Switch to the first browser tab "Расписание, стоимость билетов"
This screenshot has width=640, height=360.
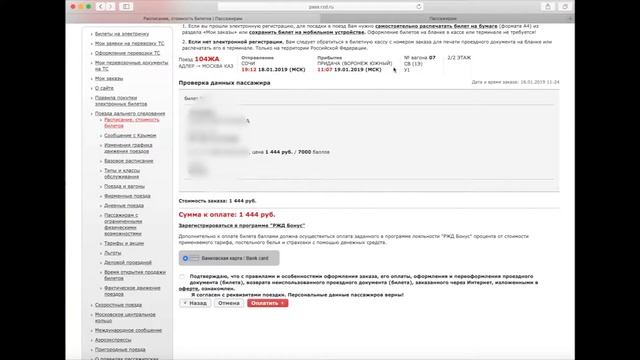coord(193,18)
